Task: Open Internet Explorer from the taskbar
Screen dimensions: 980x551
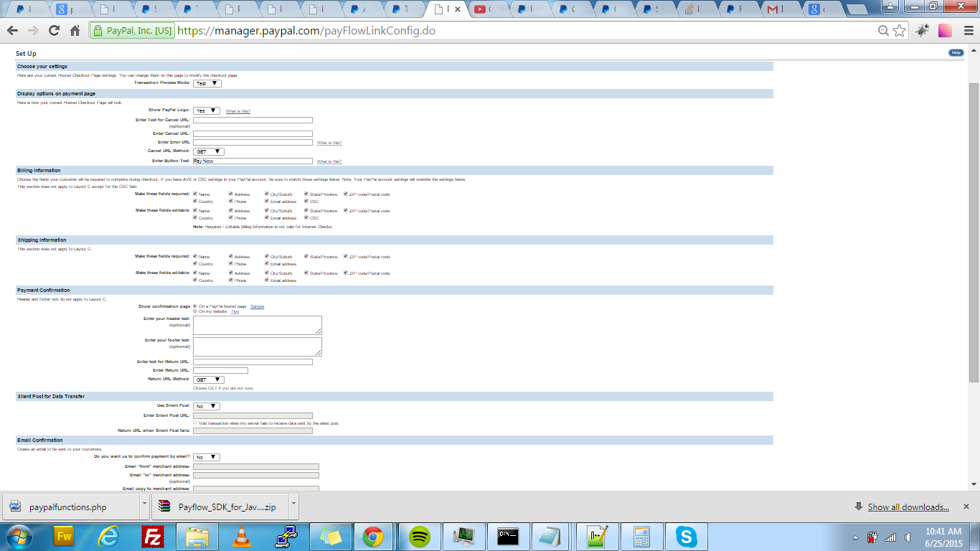Action: click(109, 537)
